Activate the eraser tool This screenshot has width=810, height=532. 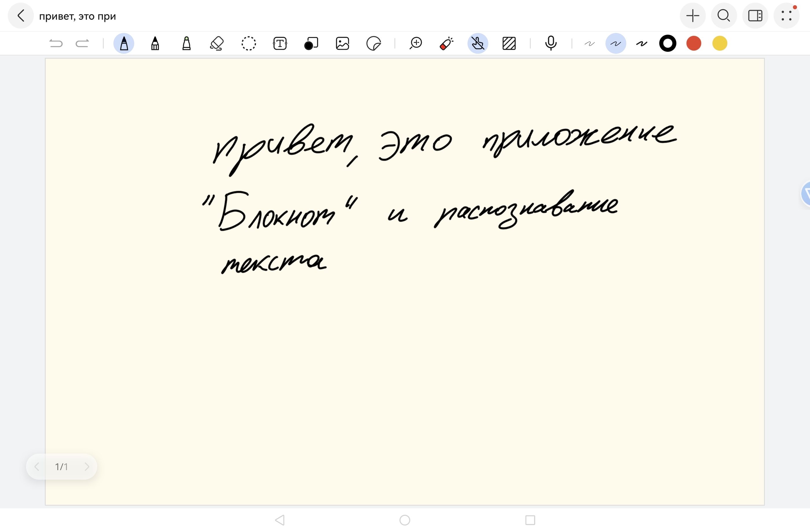coord(217,44)
